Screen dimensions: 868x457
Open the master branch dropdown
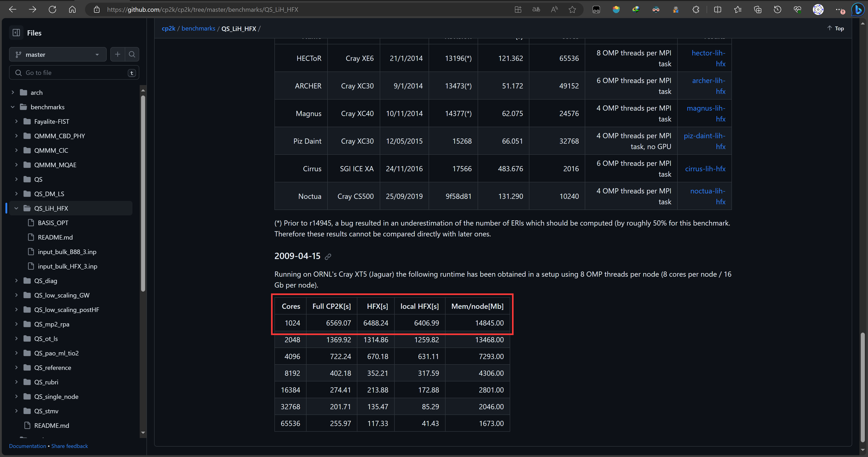[x=58, y=54]
